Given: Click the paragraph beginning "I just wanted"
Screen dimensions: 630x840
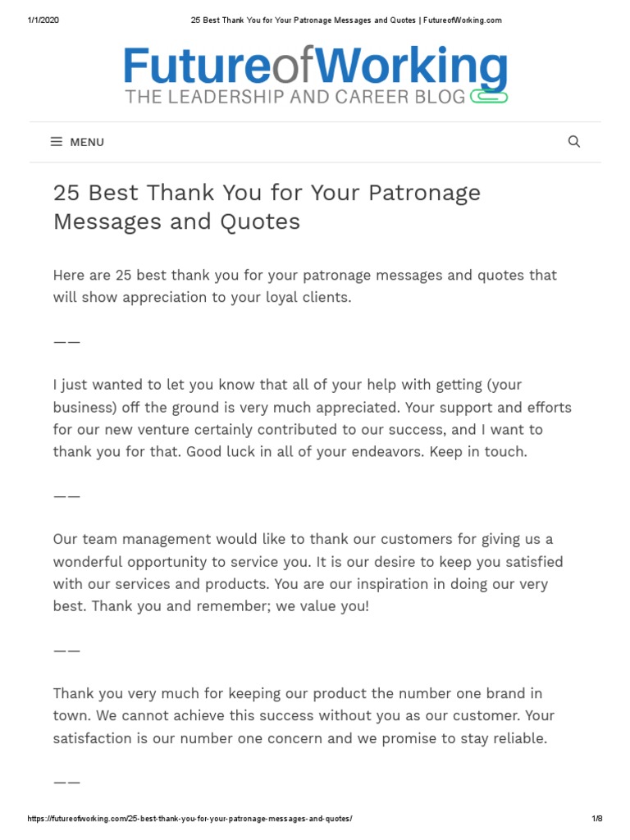Looking at the screenshot, I should (312, 418).
